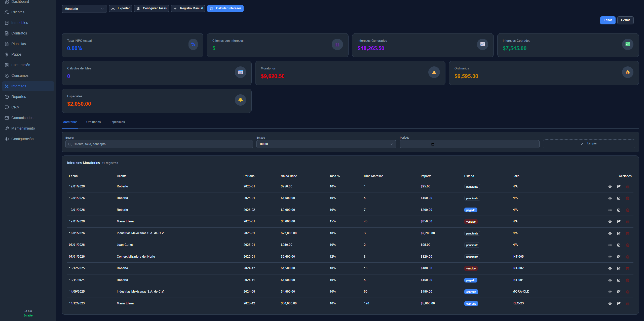Screen dimensions: 644x321
Task: Click the trash icon on the REG-23 row
Action: pyautogui.click(x=627, y=304)
